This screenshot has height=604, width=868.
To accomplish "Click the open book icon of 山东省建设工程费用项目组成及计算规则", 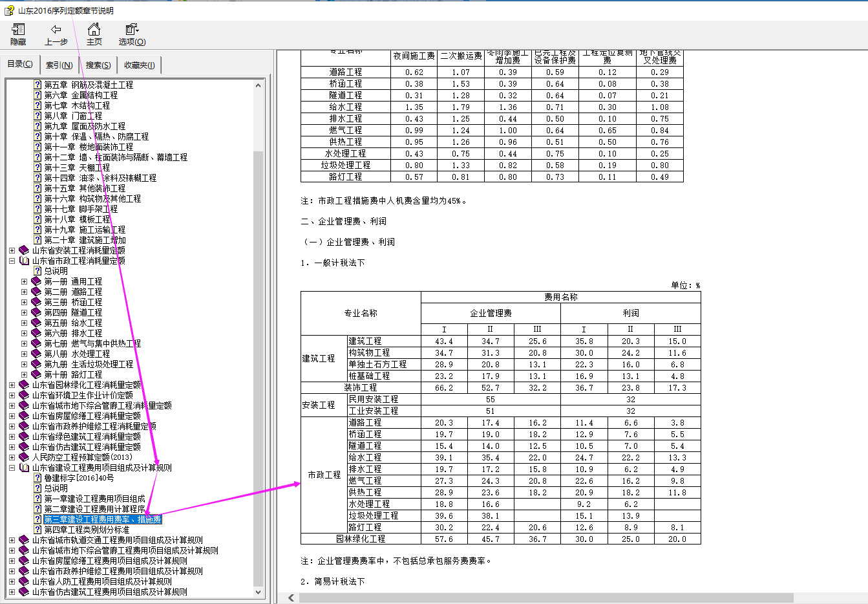I will [25, 468].
